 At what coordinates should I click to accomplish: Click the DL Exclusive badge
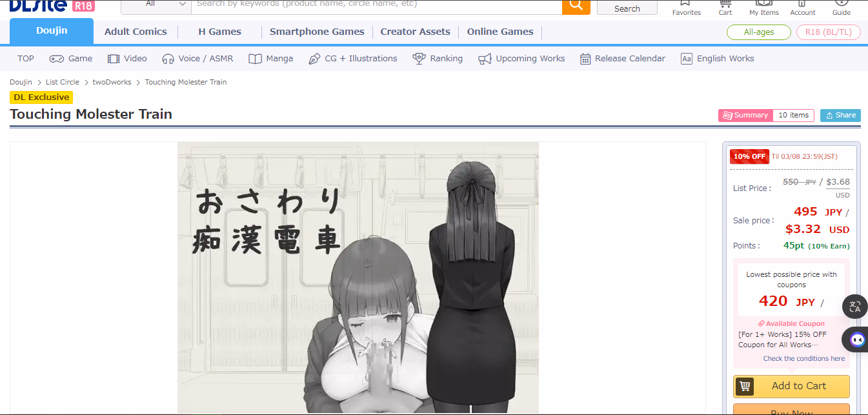click(x=41, y=97)
